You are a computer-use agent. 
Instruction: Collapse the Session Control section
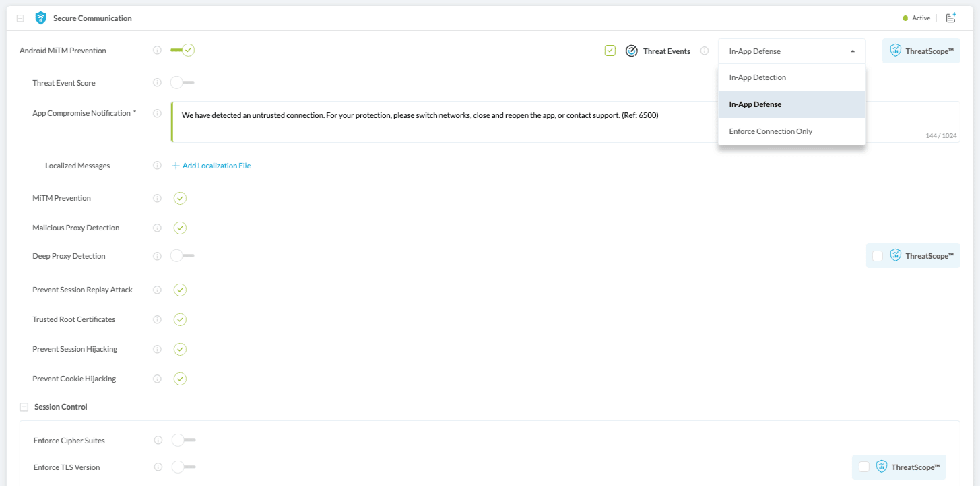pyautogui.click(x=24, y=407)
